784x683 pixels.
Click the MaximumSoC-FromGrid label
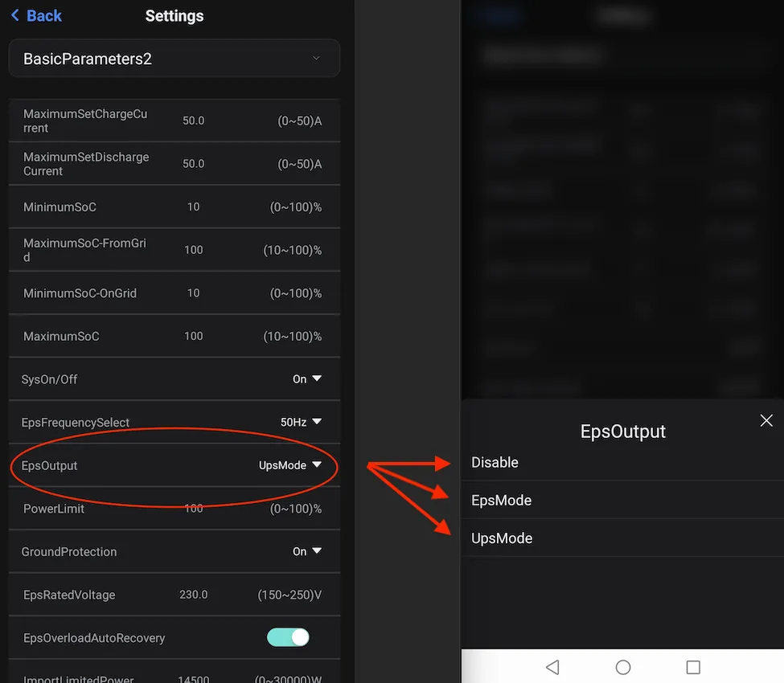[84, 250]
